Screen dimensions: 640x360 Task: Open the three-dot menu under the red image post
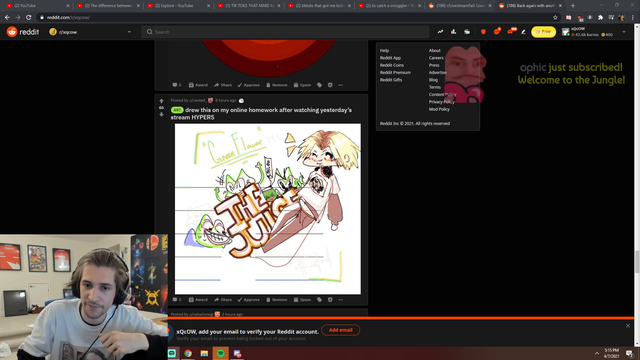click(x=340, y=85)
